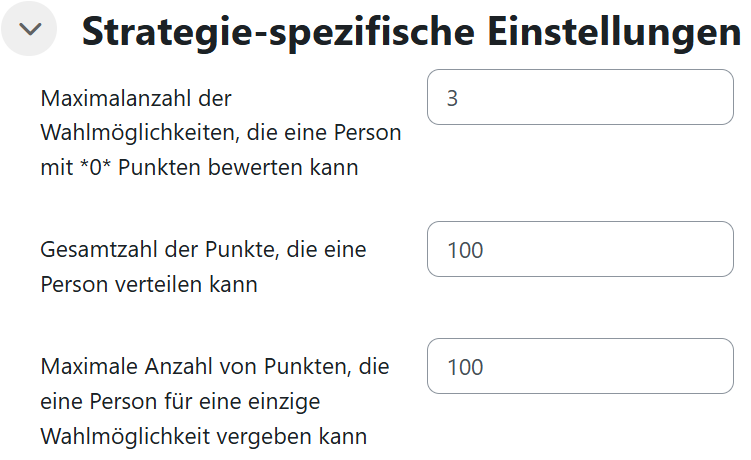Collapse the Strategie-spezifische Einstellungen section chevron
Image resolution: width=751 pixels, height=460 pixels.
31,30
